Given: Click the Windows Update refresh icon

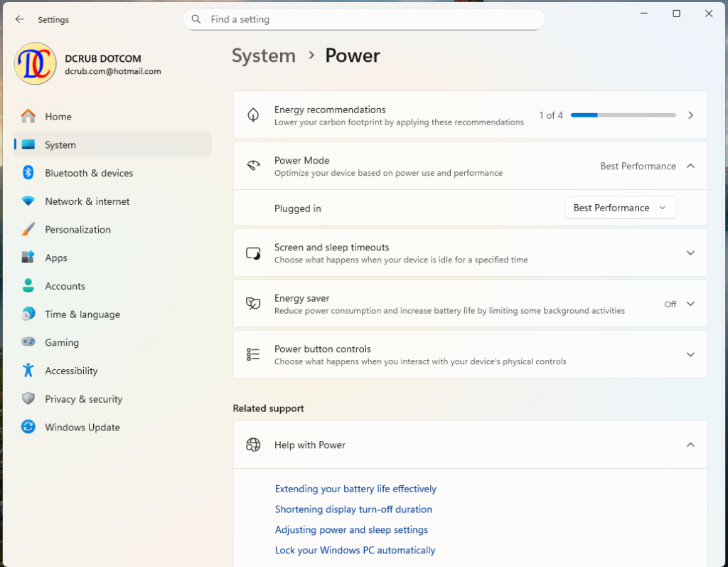Looking at the screenshot, I should tap(28, 427).
